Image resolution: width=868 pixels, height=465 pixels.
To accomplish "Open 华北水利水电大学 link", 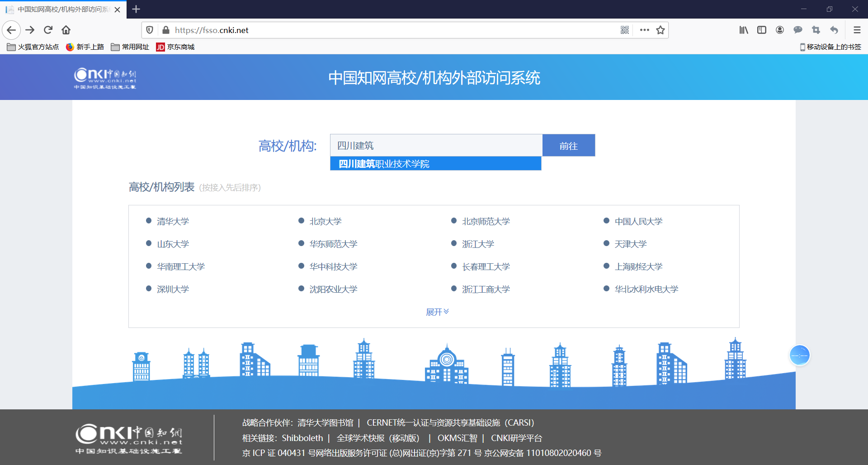I will pos(646,289).
